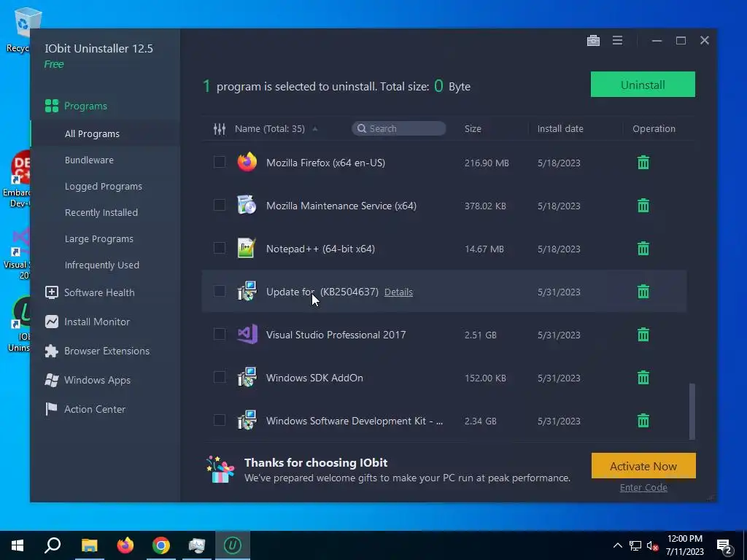Image resolution: width=747 pixels, height=560 pixels.
Task: Select Recently Installed in sidebar
Action: [x=101, y=212]
